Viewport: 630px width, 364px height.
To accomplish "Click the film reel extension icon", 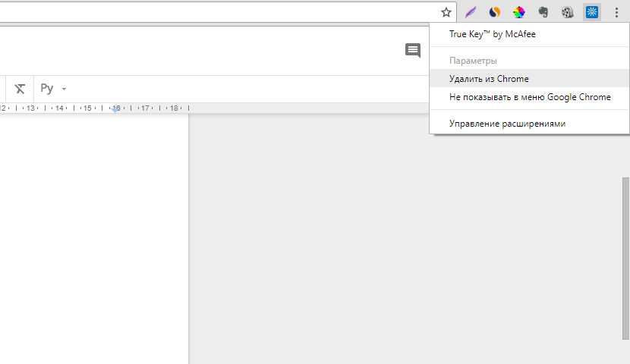I will pyautogui.click(x=568, y=12).
